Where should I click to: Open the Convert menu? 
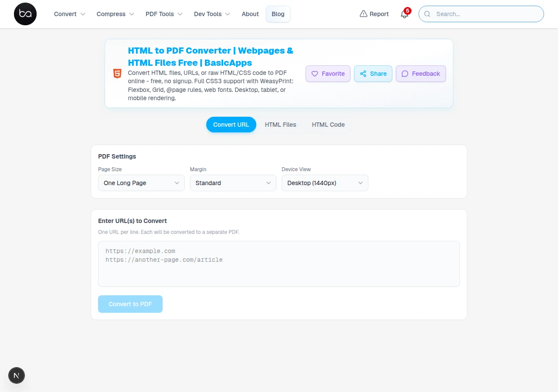(x=70, y=14)
